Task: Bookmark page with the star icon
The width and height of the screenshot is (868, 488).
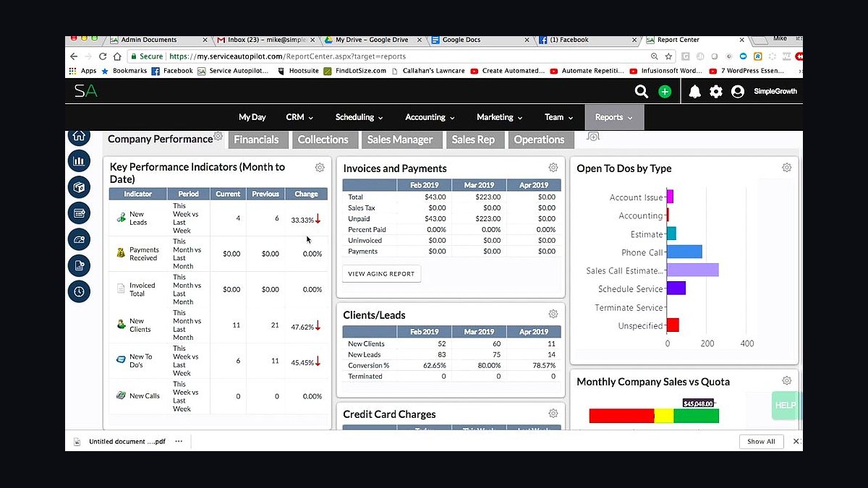Action: pos(668,56)
